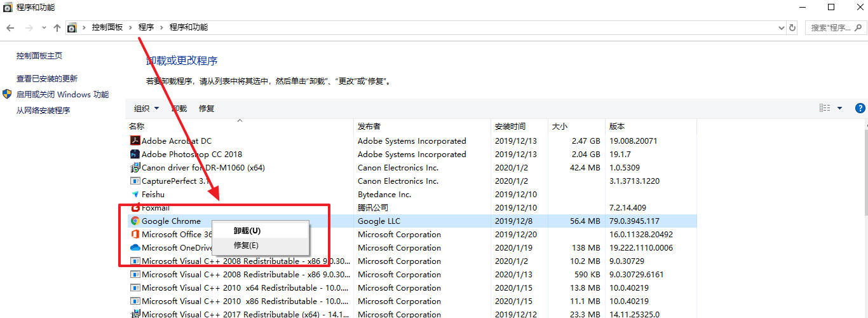Go up one level arrow
The image size is (868, 318).
57,28
